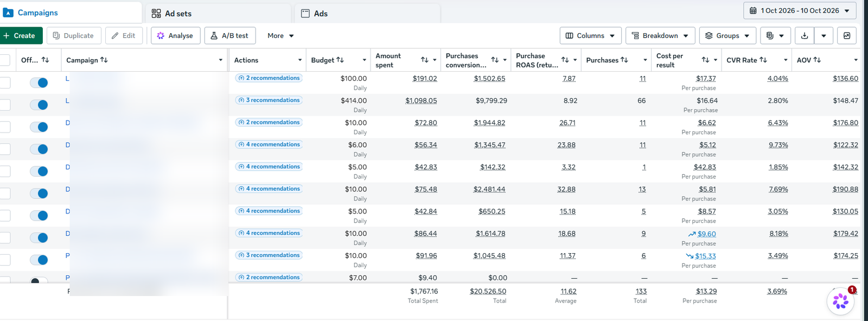868x321 pixels.
Task: Expand the More menu
Action: click(x=280, y=36)
